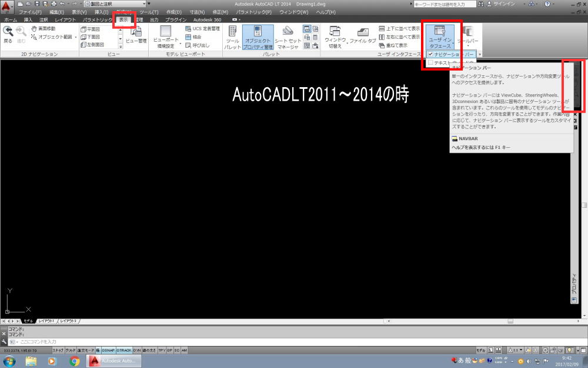Open file explorer from the taskbar
588x368 pixels.
pos(31,361)
